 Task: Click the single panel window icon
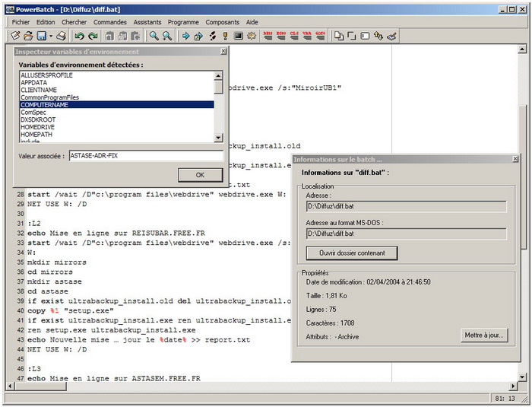pos(365,36)
